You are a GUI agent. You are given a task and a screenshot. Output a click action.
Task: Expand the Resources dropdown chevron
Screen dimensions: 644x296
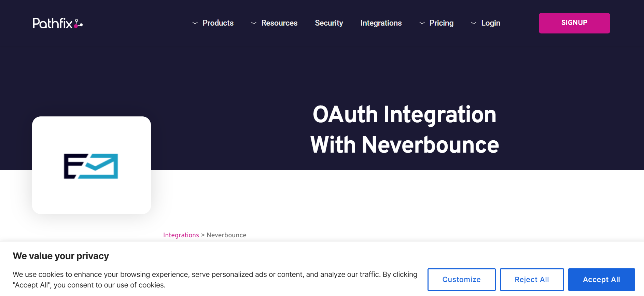[254, 23]
